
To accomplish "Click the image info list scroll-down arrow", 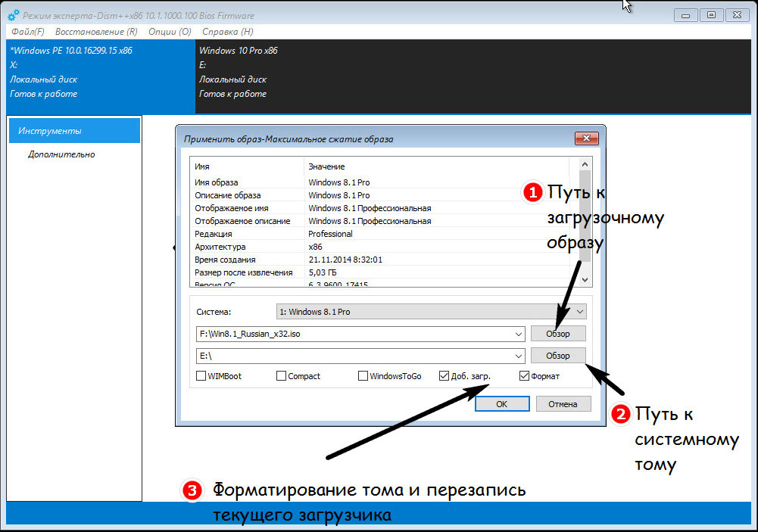I will (585, 280).
